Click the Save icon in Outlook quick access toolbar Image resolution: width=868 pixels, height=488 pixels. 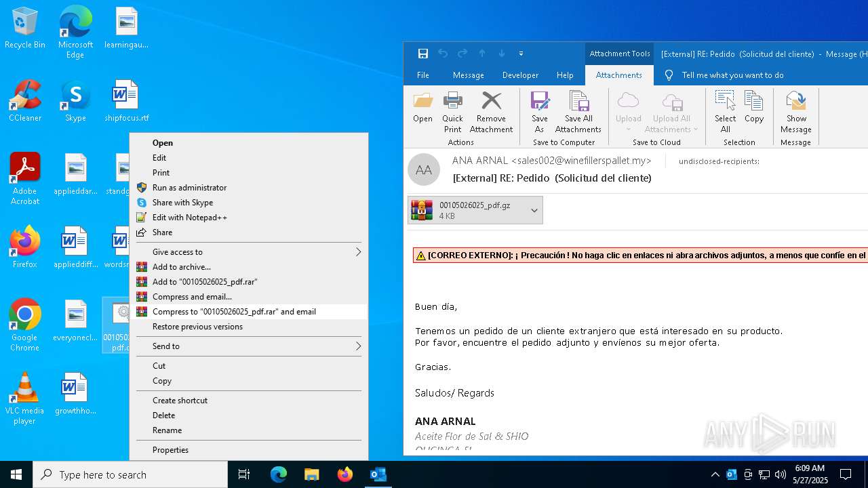pos(422,54)
